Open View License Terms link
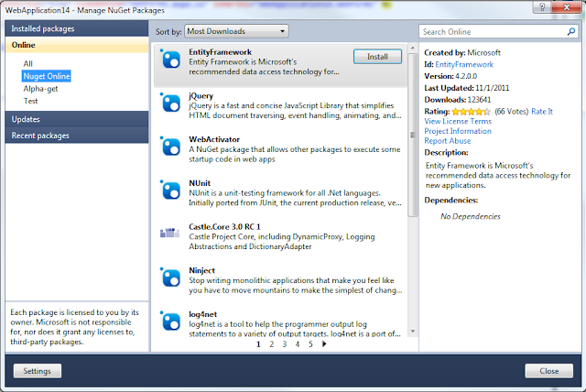This screenshot has width=586, height=392. [x=458, y=121]
